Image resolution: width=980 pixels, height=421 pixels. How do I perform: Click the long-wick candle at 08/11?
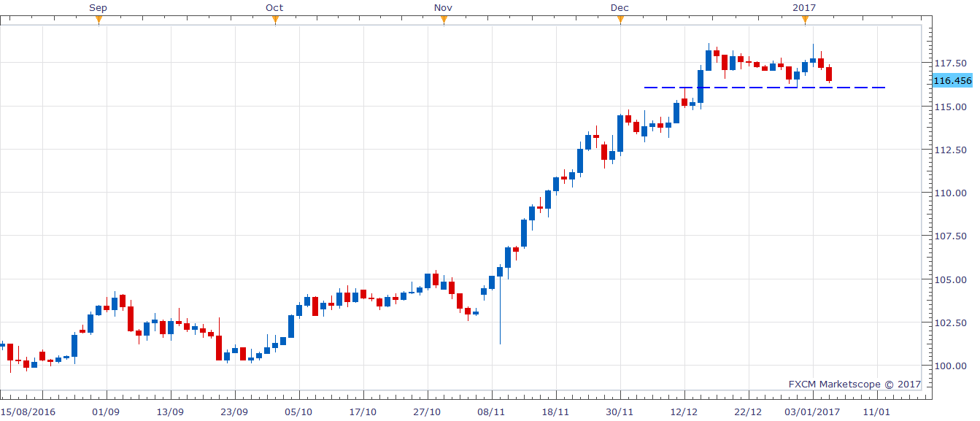[x=500, y=305]
